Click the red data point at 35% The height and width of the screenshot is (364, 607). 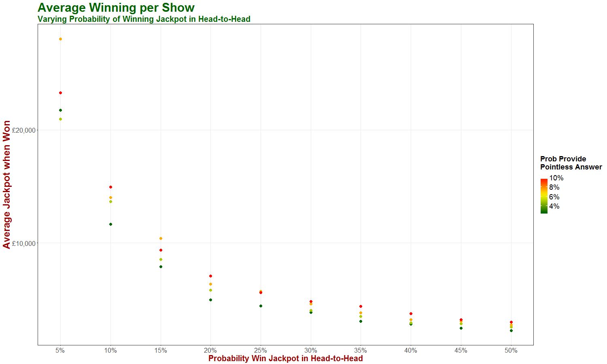pyautogui.click(x=361, y=307)
